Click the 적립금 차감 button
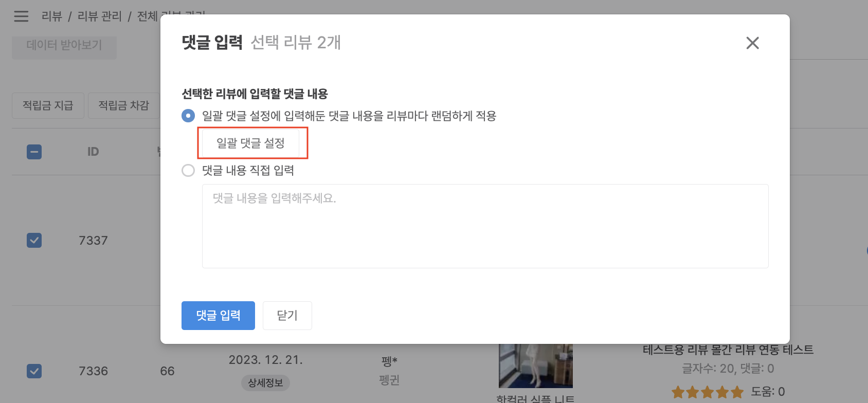 coord(123,106)
